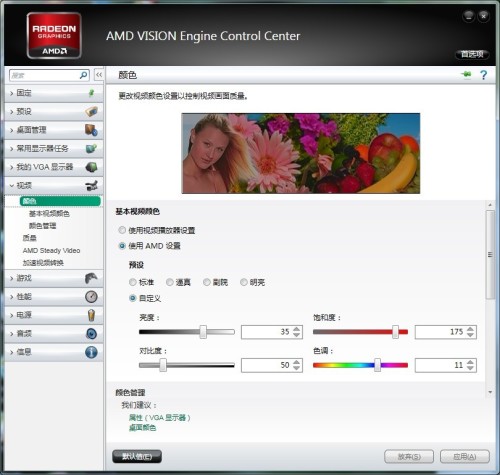Decrease 色调 value with down arrow

[470, 368]
